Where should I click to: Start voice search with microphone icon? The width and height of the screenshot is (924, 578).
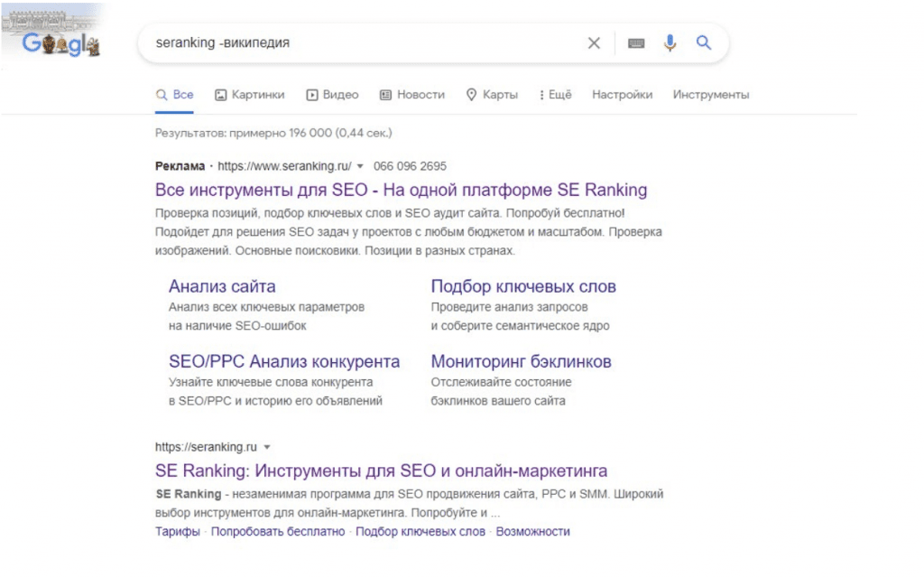pyautogui.click(x=670, y=42)
